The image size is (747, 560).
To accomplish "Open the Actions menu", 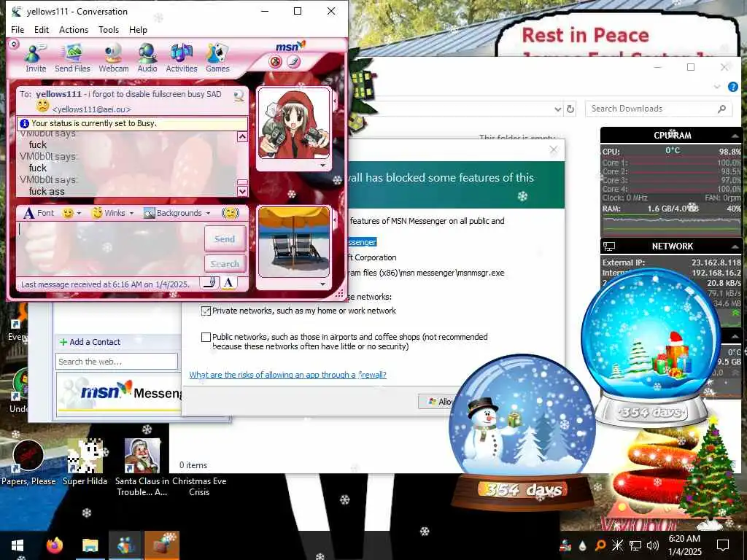I will [x=74, y=29].
